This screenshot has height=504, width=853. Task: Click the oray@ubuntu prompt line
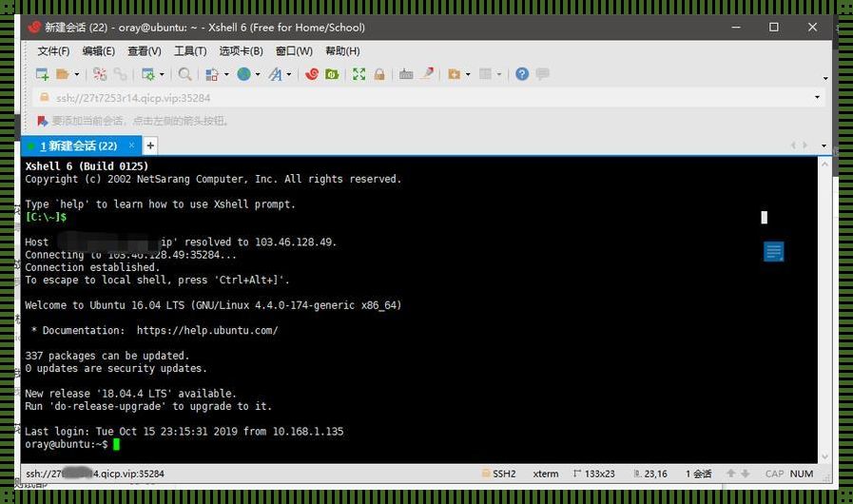tap(72, 444)
